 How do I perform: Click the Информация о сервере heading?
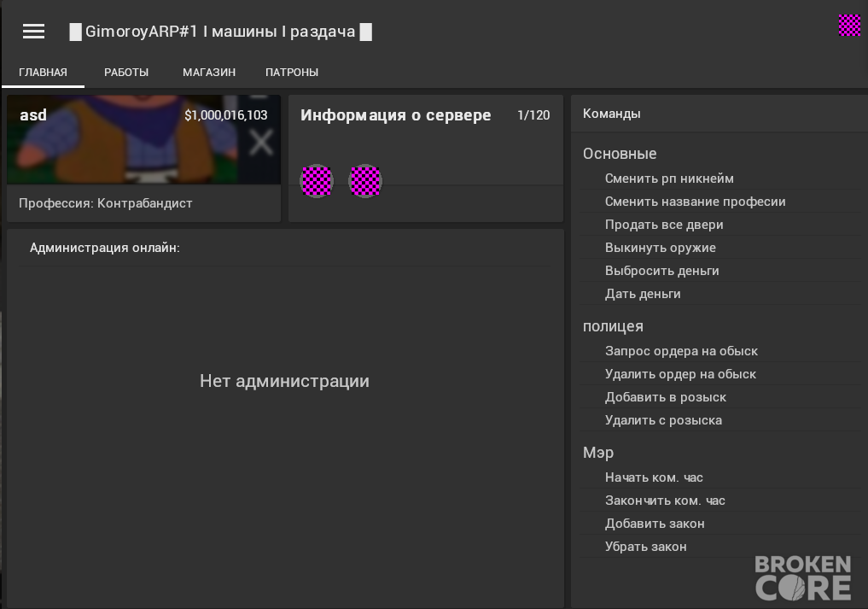point(396,115)
